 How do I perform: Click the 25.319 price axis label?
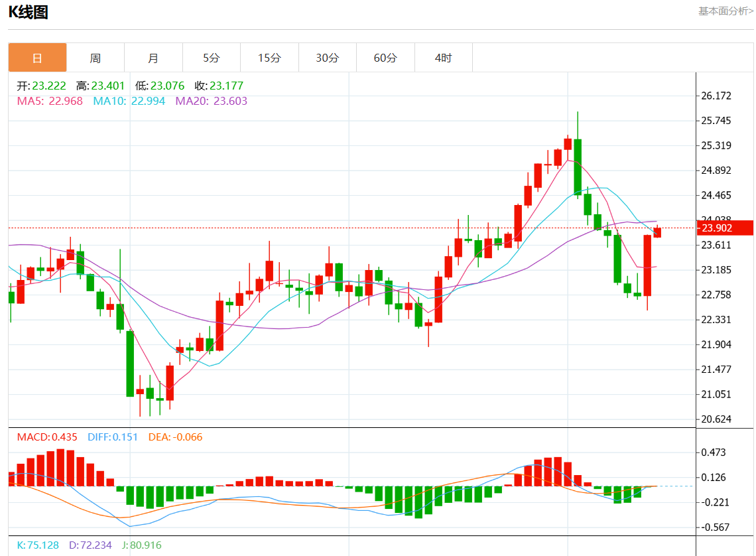coord(716,145)
